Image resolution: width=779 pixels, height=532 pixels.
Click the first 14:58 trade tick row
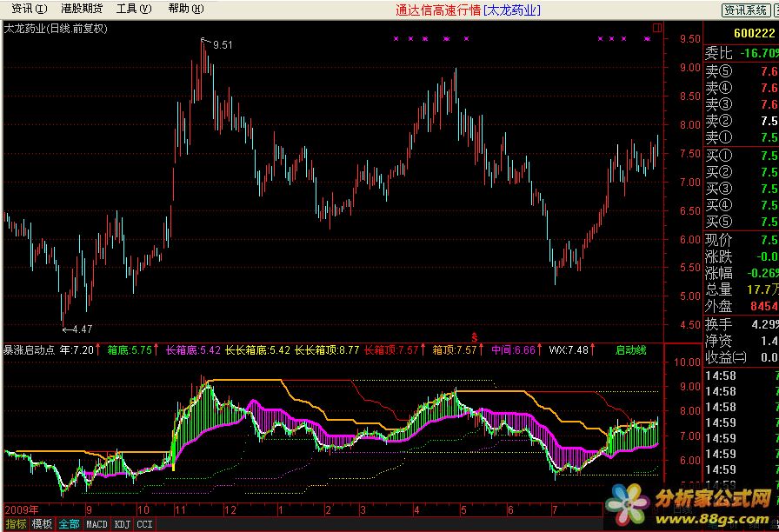pos(742,376)
